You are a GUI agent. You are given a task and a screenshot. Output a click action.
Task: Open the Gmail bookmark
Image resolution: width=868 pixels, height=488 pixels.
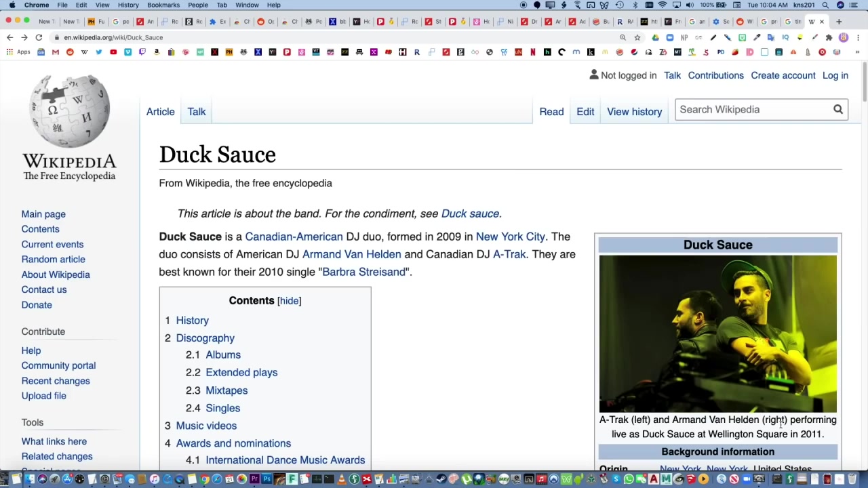[56, 52]
